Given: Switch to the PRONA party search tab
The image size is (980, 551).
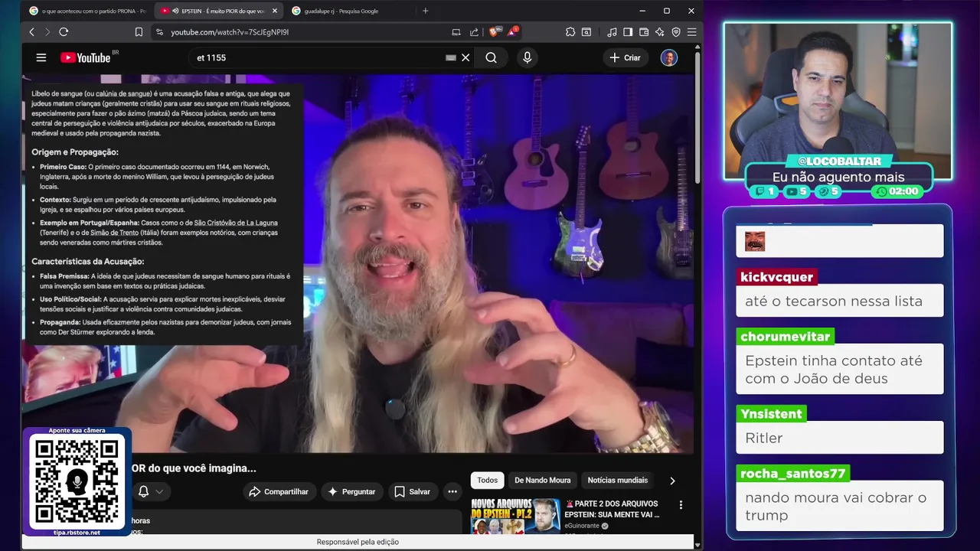Looking at the screenshot, I should [x=87, y=11].
